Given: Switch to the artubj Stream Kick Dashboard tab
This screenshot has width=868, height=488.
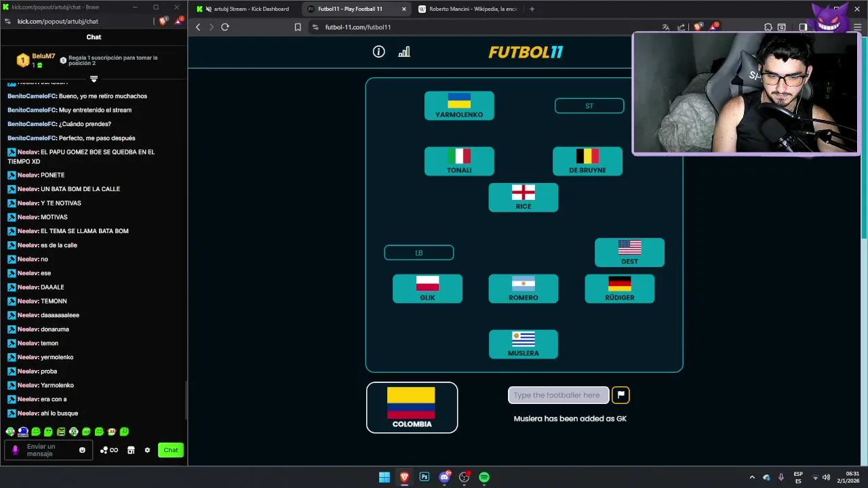Looking at the screenshot, I should pos(245,9).
